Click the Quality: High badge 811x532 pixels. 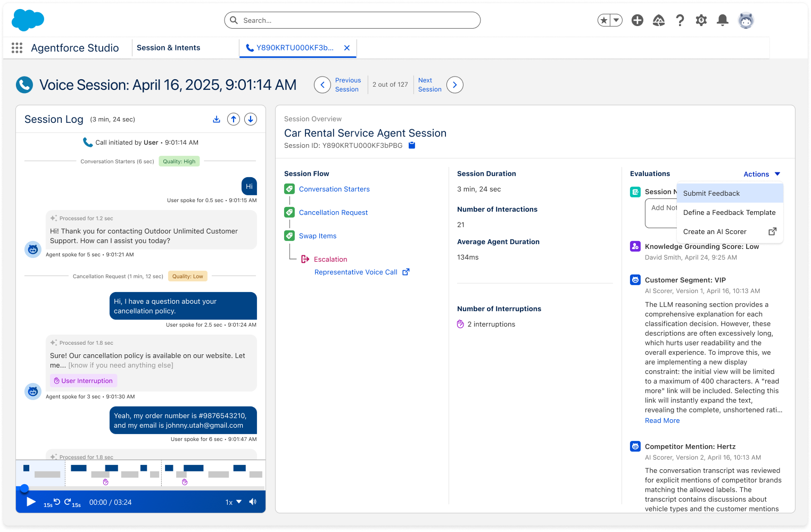pos(179,161)
